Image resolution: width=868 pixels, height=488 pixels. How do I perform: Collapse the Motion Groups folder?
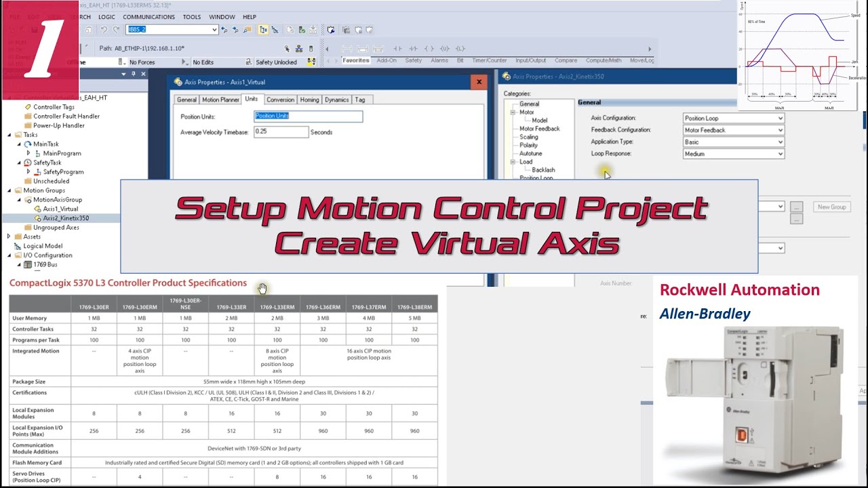9,190
